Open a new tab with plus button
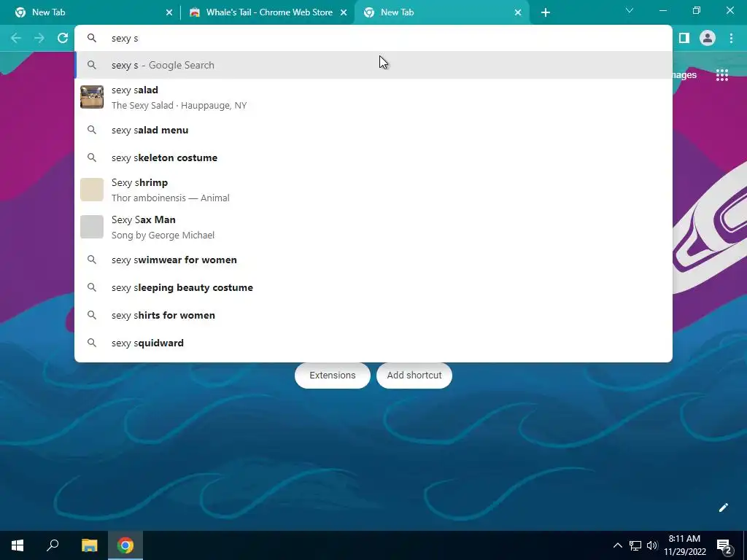The height and width of the screenshot is (560, 747). pyautogui.click(x=546, y=12)
